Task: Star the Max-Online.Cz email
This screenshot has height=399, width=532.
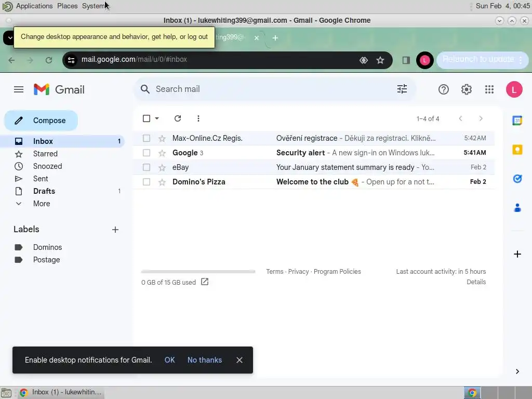Action: [x=162, y=138]
